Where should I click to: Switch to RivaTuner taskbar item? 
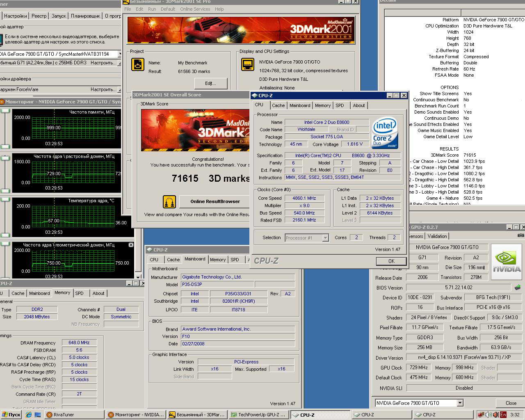tap(74, 415)
